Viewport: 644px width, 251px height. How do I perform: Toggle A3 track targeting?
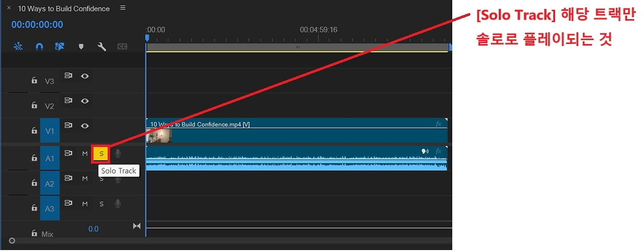(49, 209)
